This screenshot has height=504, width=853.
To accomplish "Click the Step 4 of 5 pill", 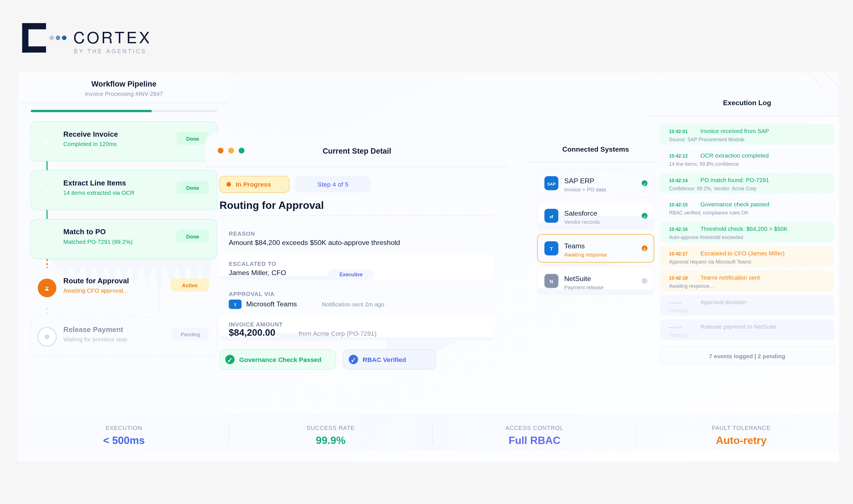I will 333,184.
